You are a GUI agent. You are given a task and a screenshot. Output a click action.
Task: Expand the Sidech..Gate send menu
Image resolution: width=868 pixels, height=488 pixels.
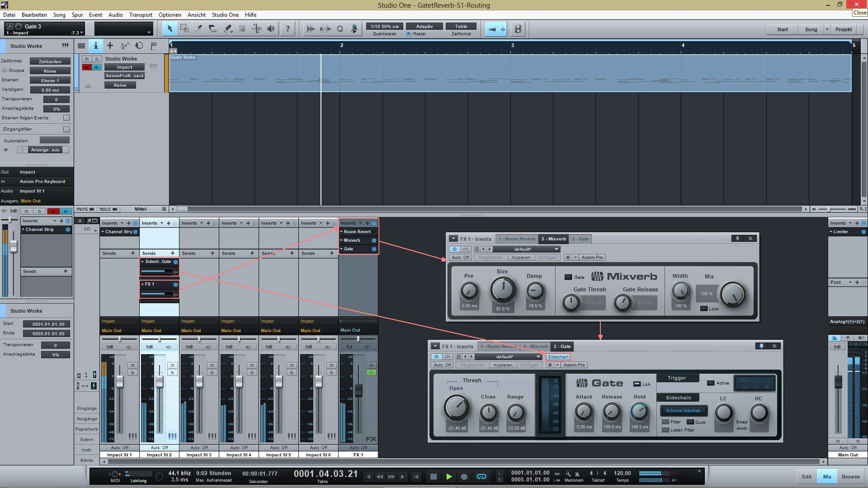143,262
